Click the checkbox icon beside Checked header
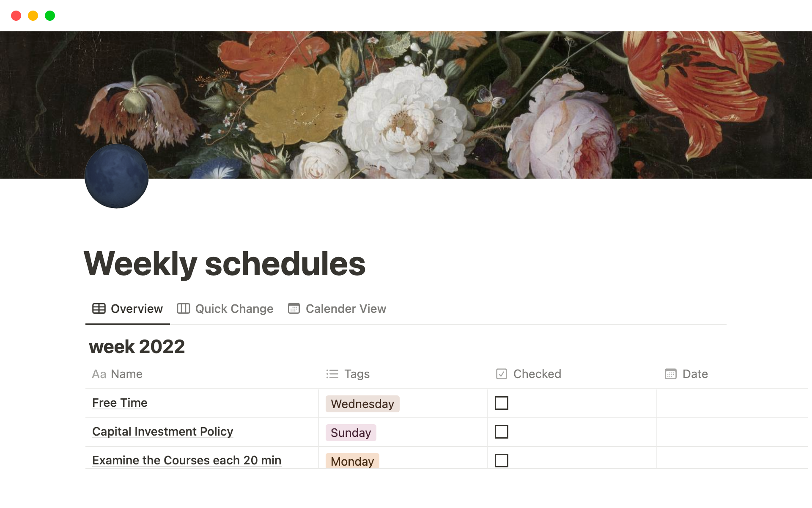812x508 pixels. click(502, 374)
